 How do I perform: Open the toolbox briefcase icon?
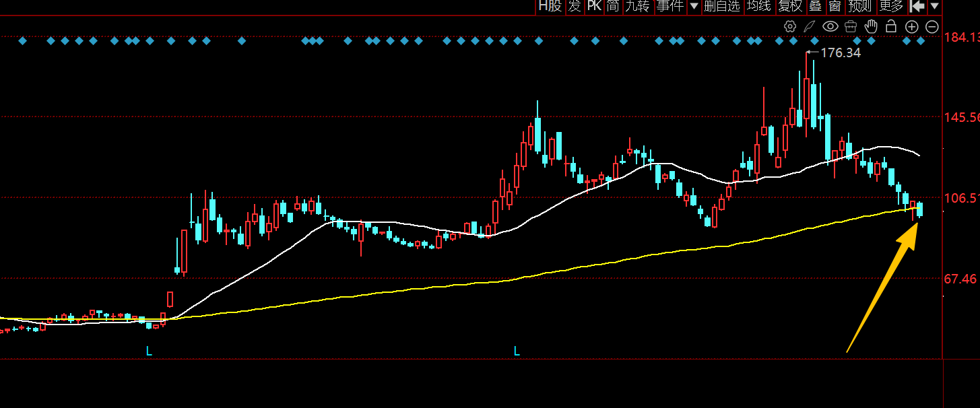851,26
